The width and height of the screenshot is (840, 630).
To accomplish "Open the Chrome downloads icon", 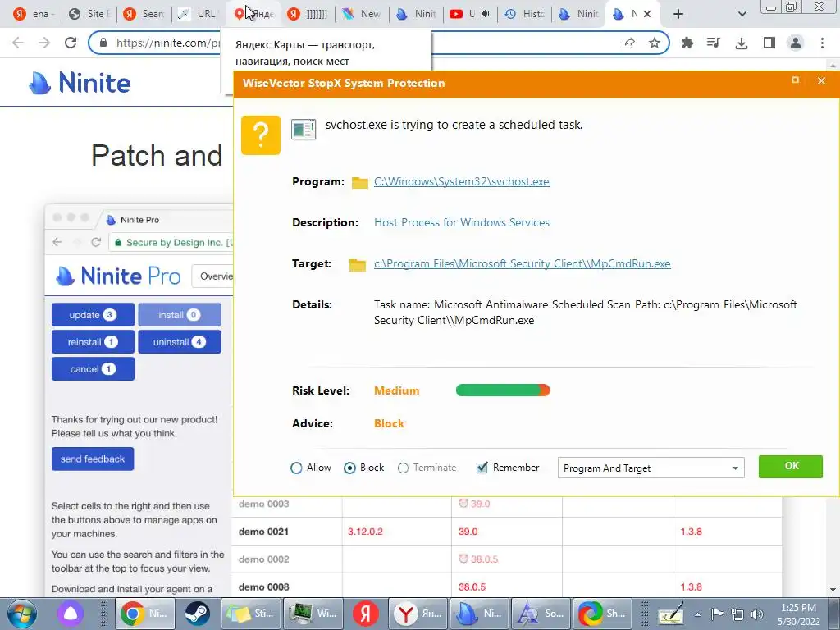I will click(742, 43).
